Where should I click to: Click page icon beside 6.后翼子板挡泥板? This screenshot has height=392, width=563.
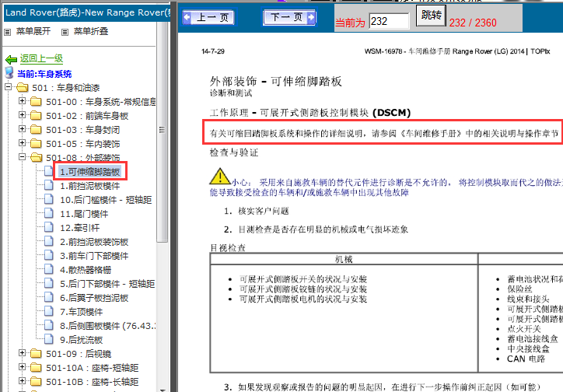(x=48, y=297)
